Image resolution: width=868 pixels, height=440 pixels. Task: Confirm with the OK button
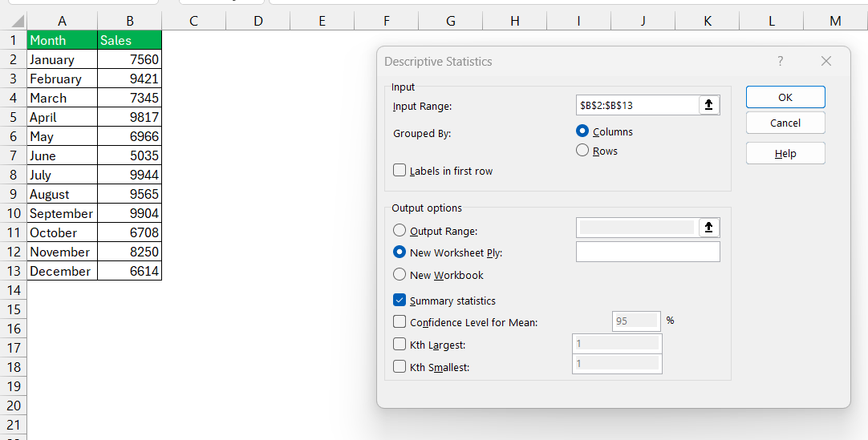click(785, 97)
